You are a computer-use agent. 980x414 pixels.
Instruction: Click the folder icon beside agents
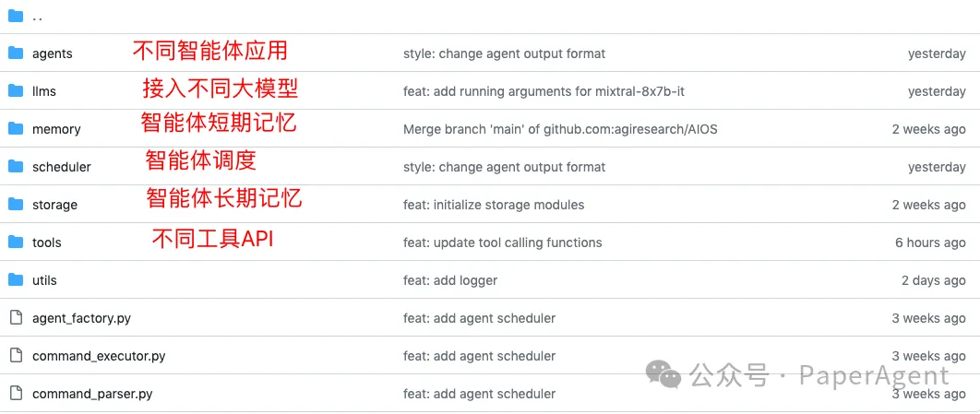coord(15,53)
